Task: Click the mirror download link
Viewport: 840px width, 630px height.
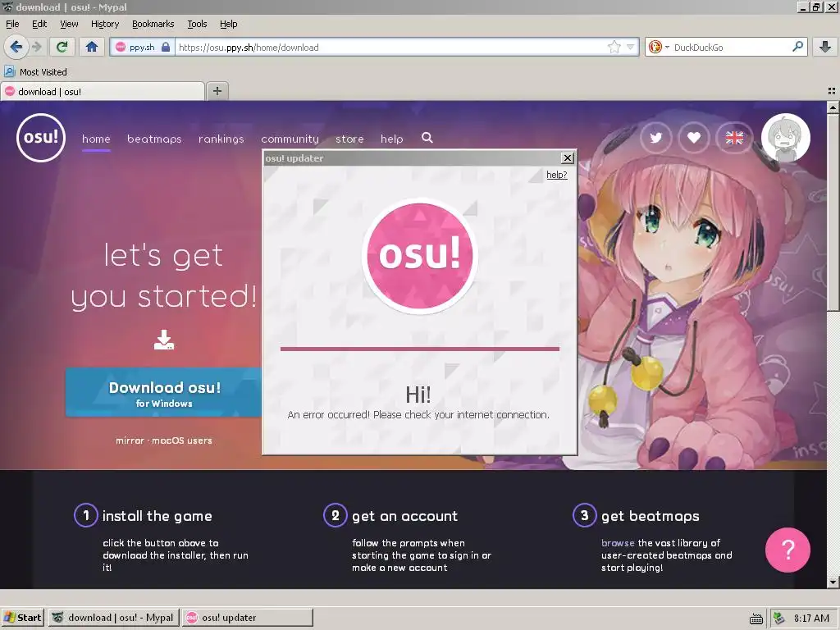Action: [130, 441]
